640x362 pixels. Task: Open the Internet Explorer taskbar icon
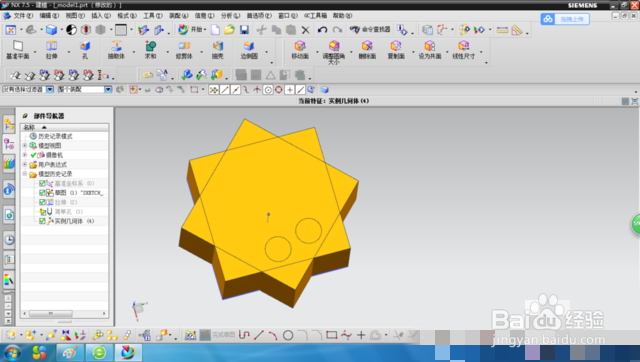[x=99, y=352]
